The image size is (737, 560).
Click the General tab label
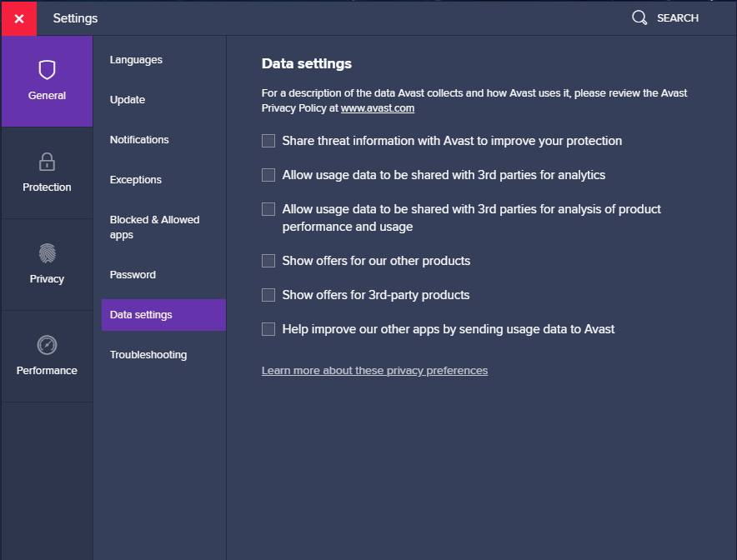(47, 95)
